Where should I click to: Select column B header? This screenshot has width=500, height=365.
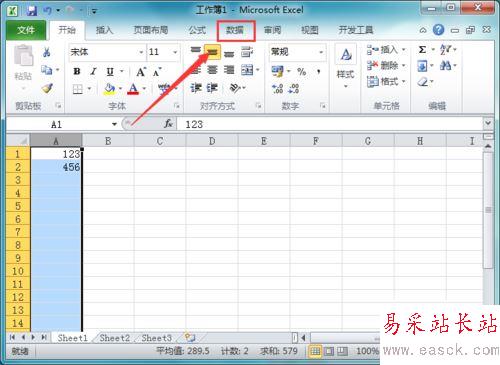(108, 141)
